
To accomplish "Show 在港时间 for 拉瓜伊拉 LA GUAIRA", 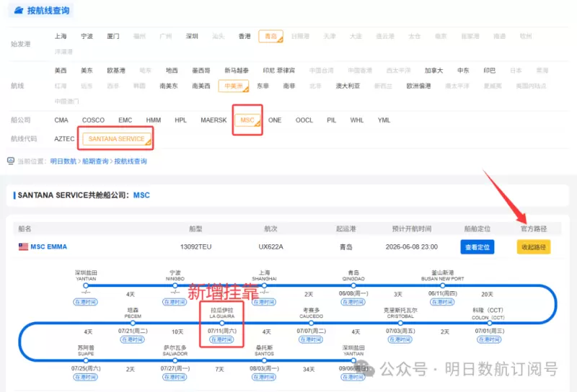I will [x=221, y=339].
